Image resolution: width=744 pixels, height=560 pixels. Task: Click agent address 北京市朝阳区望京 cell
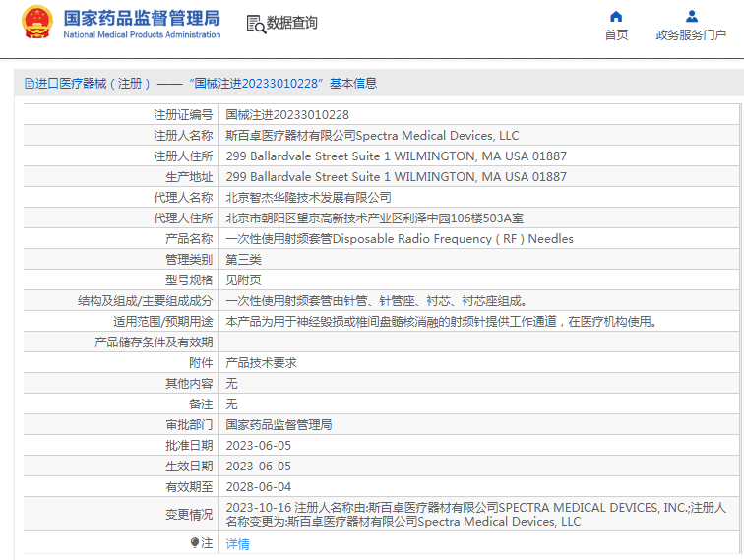coord(374,218)
